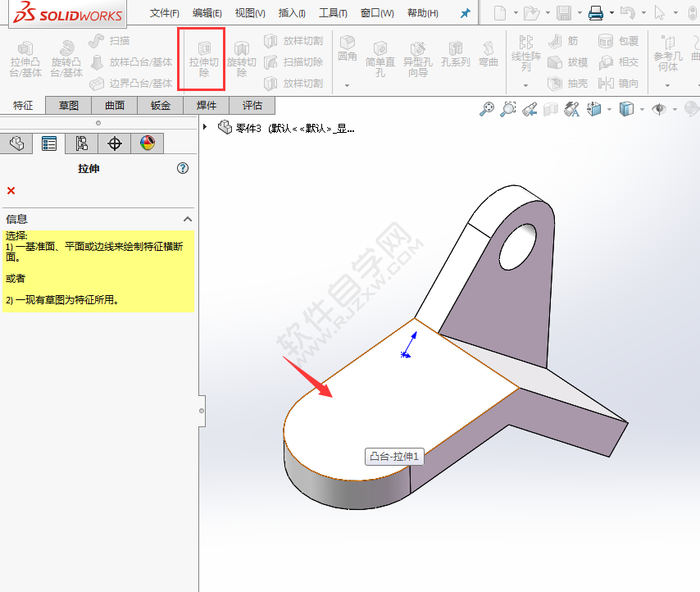Choose Boundary Boss/Base (边界凸台/基体)
Image resolution: width=700 pixels, height=592 pixels.
pyautogui.click(x=131, y=83)
